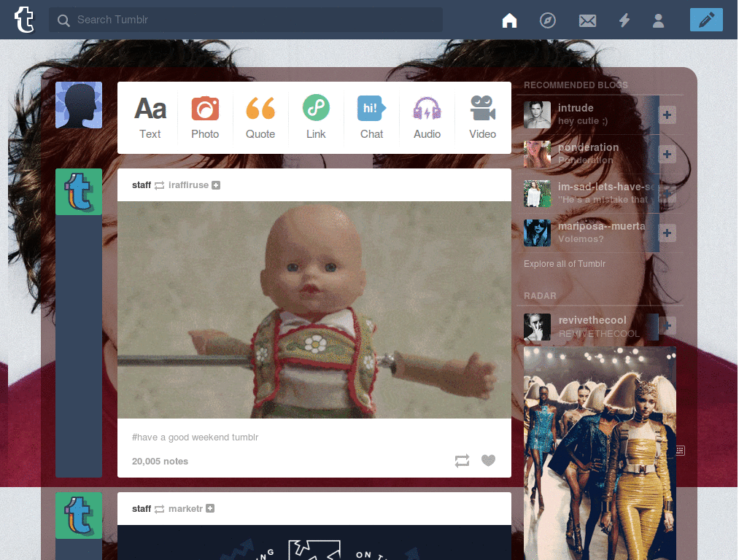Screen dimensions: 747x560
Task: Create a new Photo post
Action: point(205,117)
